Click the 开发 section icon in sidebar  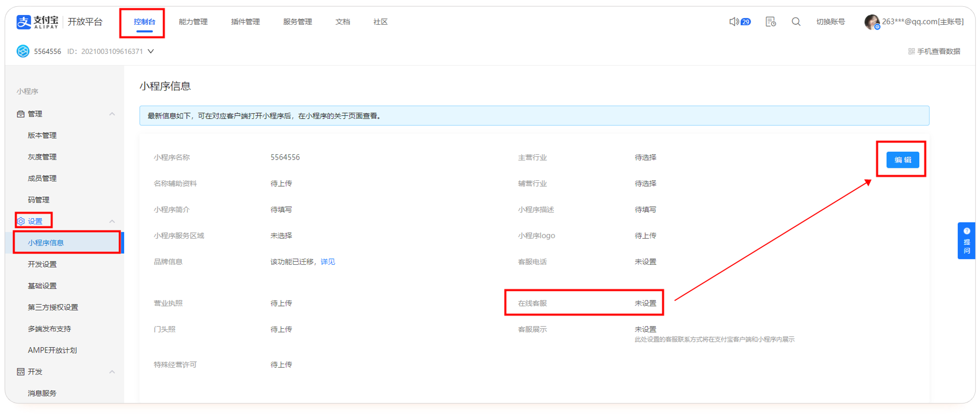pyautogui.click(x=21, y=372)
